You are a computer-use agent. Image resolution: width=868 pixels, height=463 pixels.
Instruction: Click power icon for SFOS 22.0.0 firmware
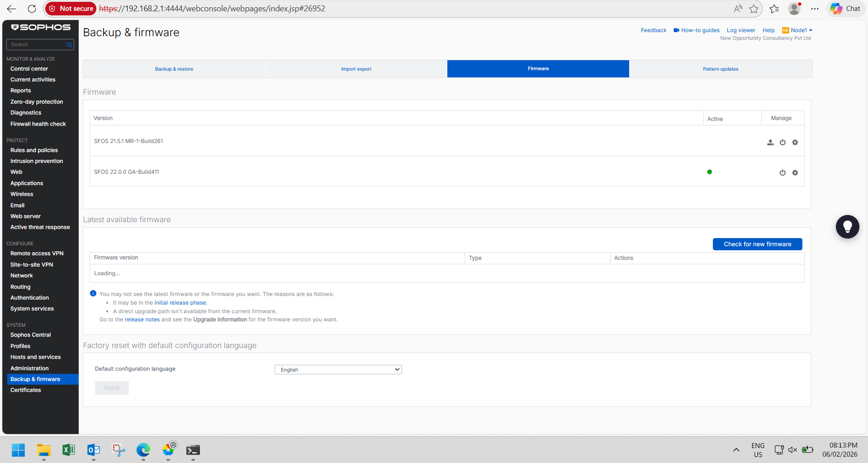[x=783, y=172]
